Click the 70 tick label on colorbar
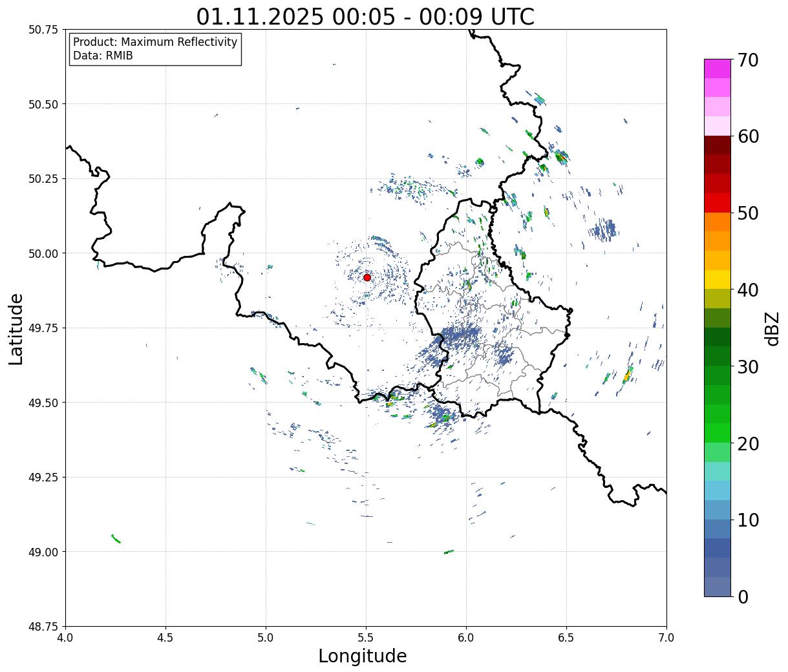Screen dimensions: 788x672 [x=749, y=60]
